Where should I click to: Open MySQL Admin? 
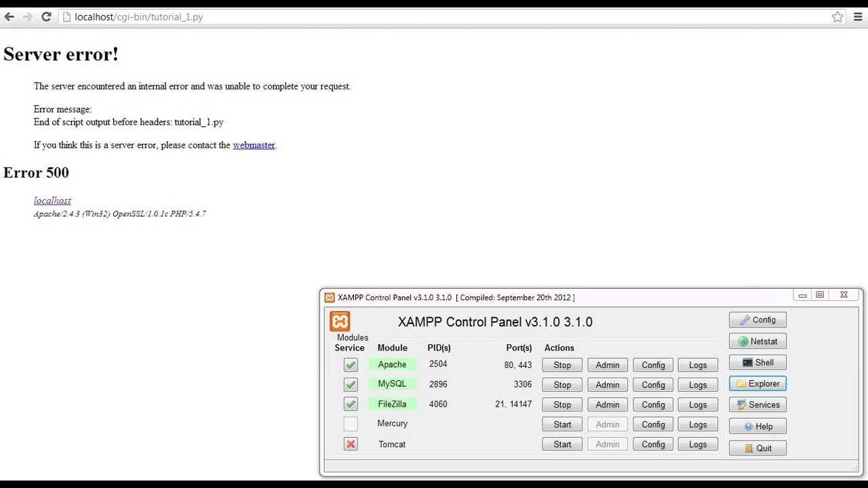tap(608, 384)
